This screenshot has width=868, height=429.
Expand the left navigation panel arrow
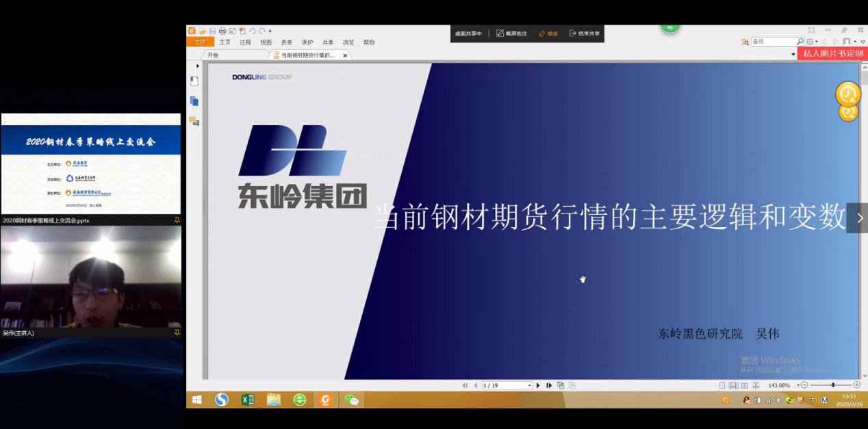(x=198, y=66)
